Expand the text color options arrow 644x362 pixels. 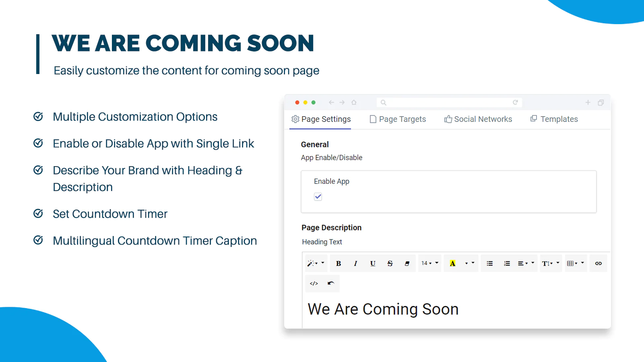click(470, 263)
